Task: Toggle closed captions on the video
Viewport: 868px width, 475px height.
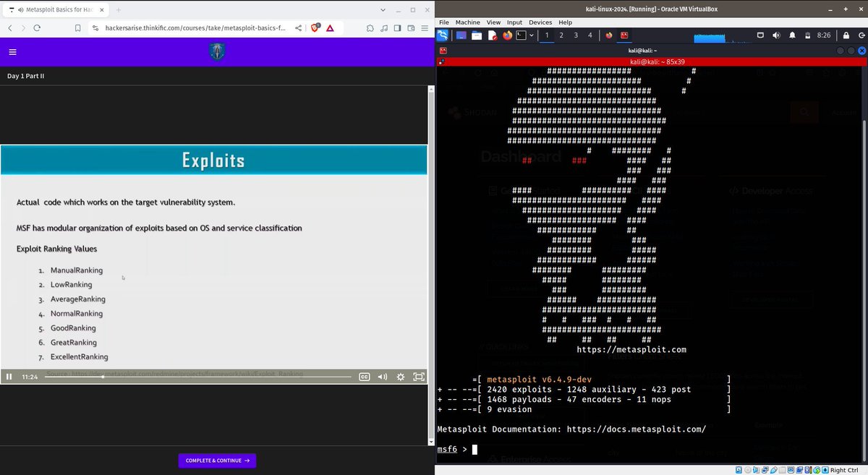Action: [x=364, y=376]
